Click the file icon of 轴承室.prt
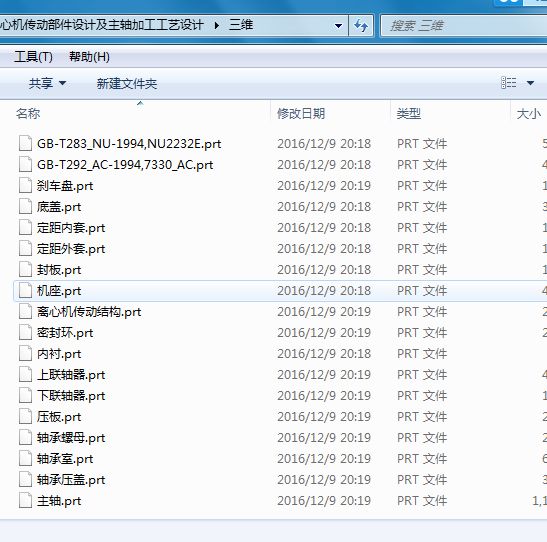 tap(25, 459)
